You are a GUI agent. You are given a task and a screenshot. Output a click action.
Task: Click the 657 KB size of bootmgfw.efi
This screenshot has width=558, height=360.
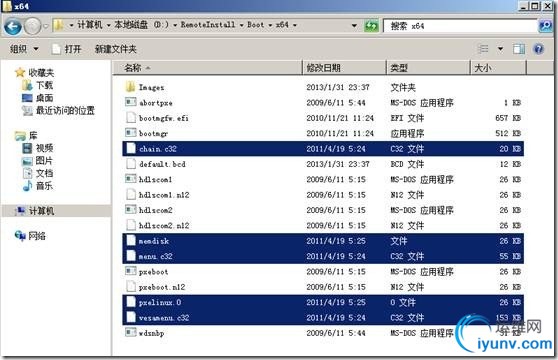508,118
